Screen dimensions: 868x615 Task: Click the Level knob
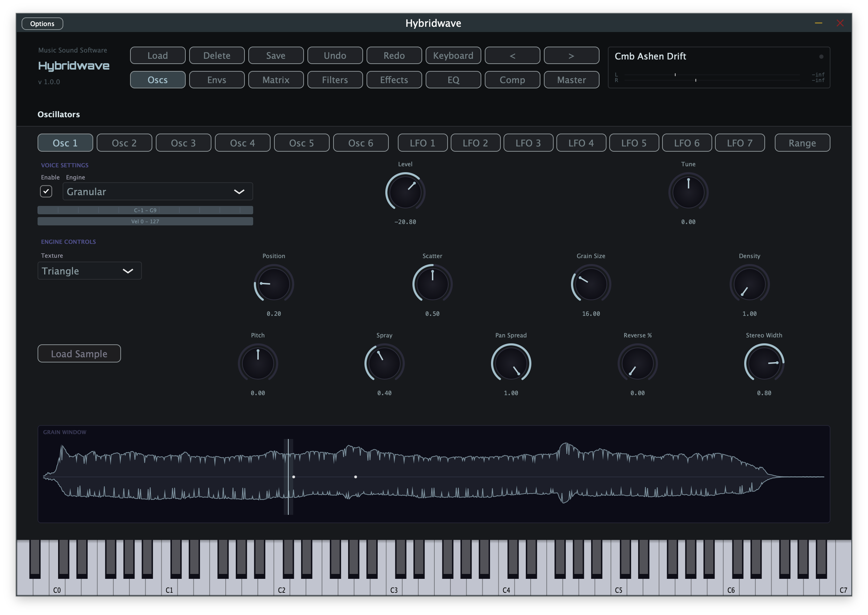tap(405, 192)
